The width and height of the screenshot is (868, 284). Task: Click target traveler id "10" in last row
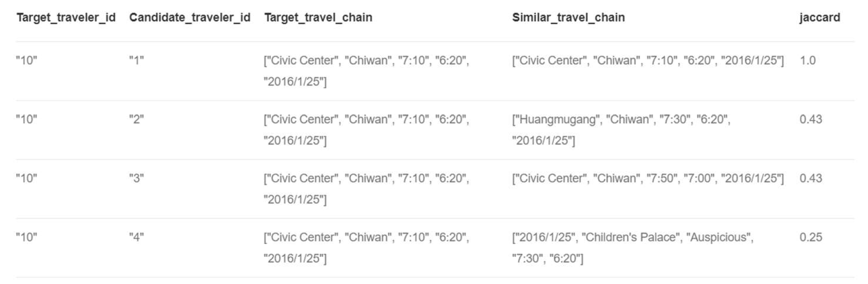[x=26, y=238]
